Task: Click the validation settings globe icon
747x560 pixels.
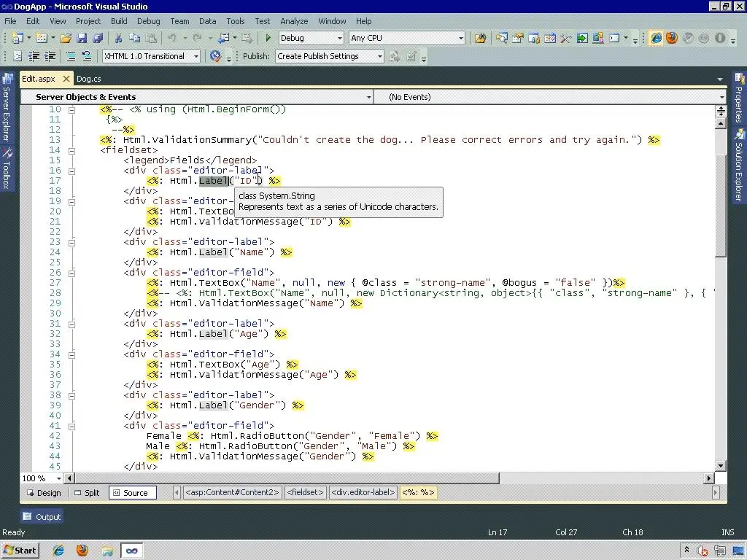Action: (215, 56)
